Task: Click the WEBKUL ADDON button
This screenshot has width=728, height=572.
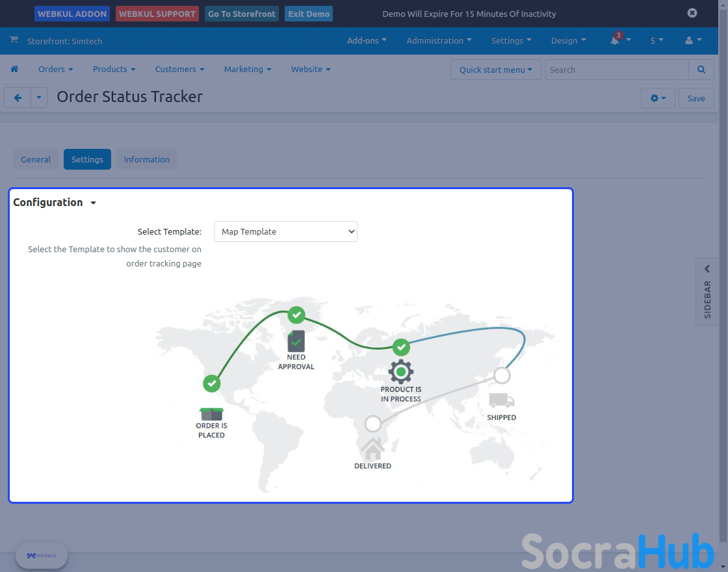Action: 72,14
